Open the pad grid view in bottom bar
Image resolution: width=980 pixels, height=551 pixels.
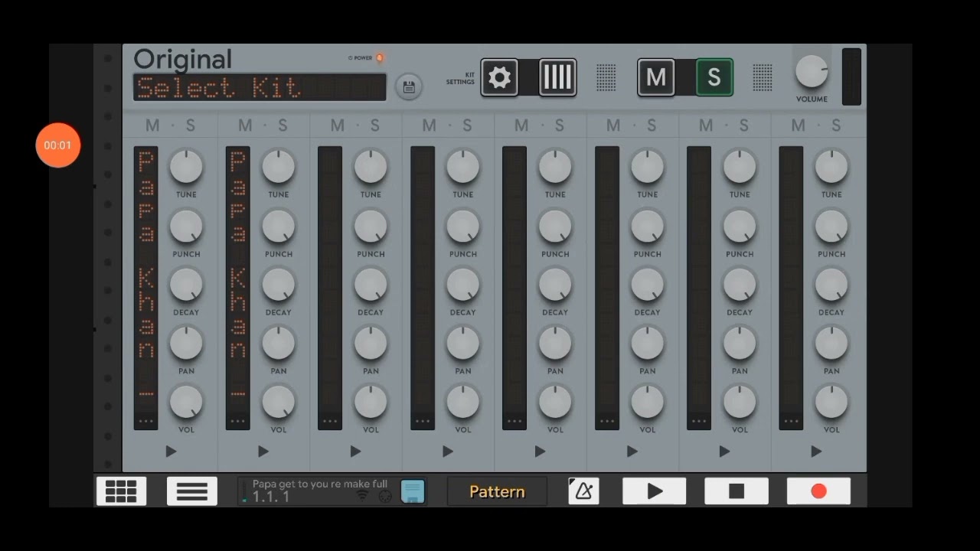click(121, 491)
